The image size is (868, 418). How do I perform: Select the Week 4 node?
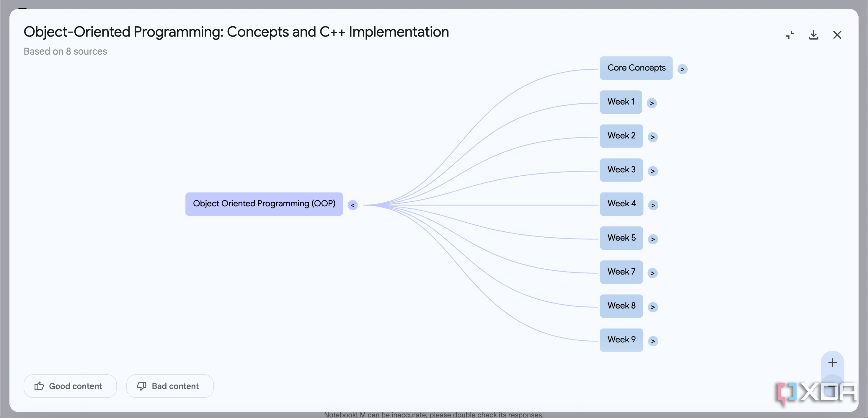622,204
